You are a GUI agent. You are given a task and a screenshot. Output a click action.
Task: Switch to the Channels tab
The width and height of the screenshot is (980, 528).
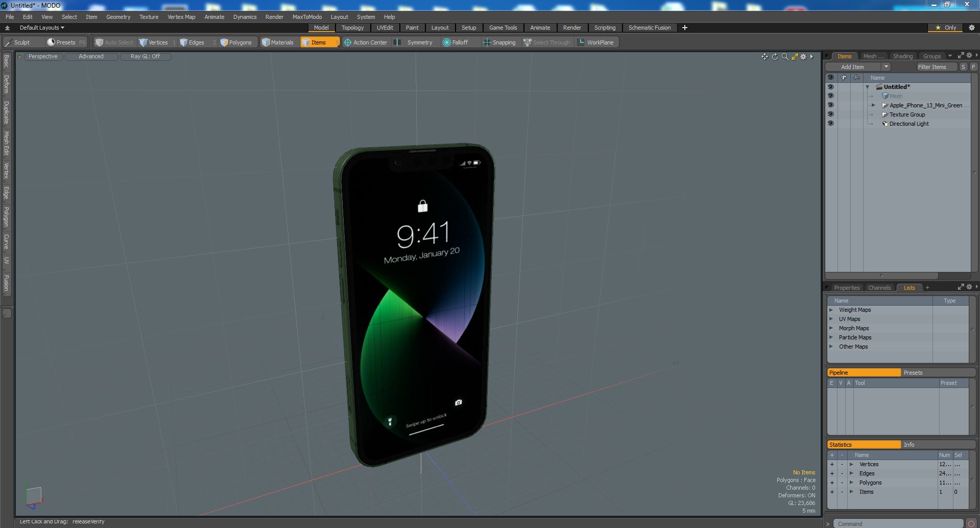(879, 288)
